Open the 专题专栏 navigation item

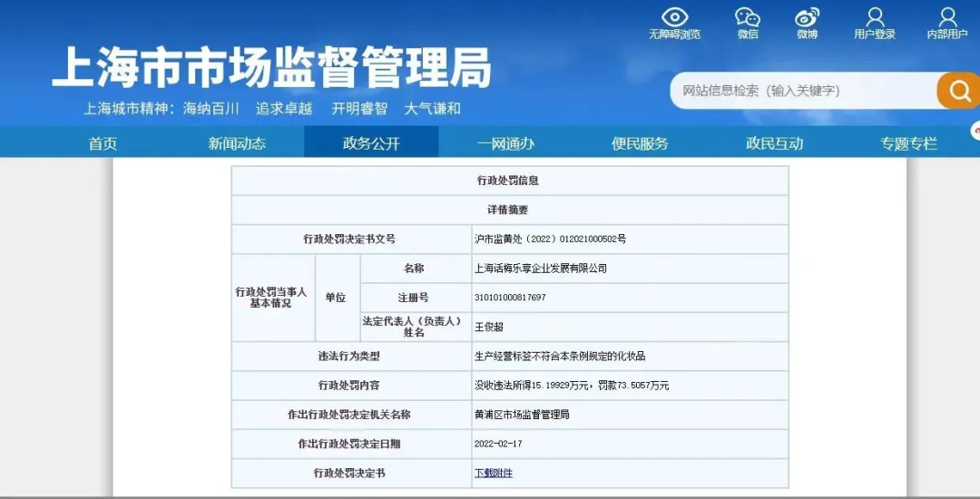(x=908, y=143)
